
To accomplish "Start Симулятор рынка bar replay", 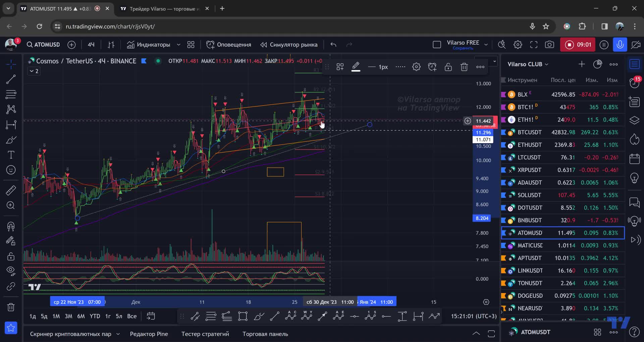I will 289,45.
